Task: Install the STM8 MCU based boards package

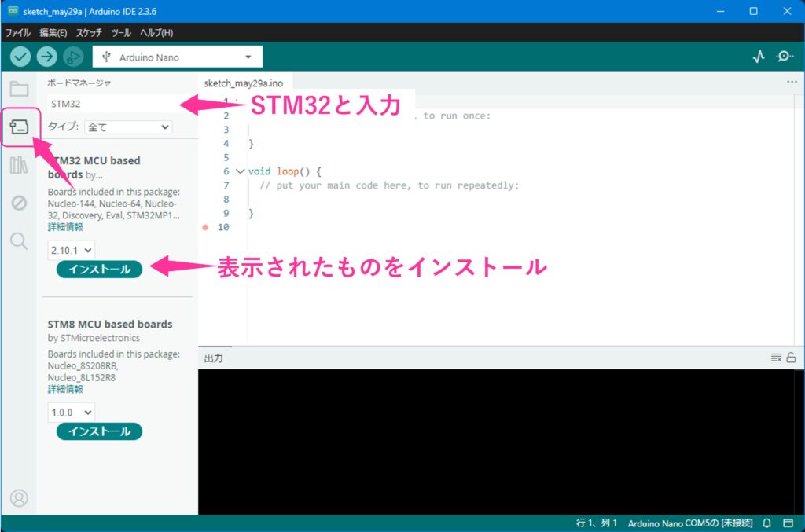Action: [99, 431]
